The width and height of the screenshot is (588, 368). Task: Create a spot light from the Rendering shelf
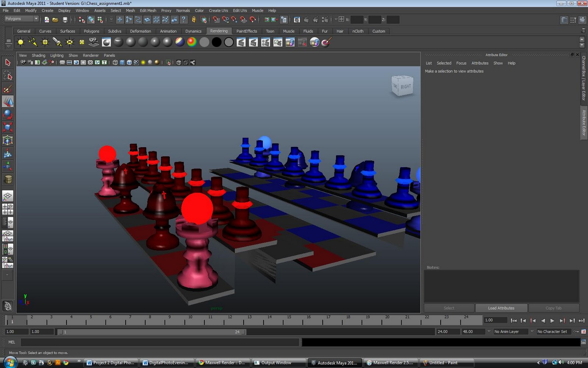[x=57, y=42]
